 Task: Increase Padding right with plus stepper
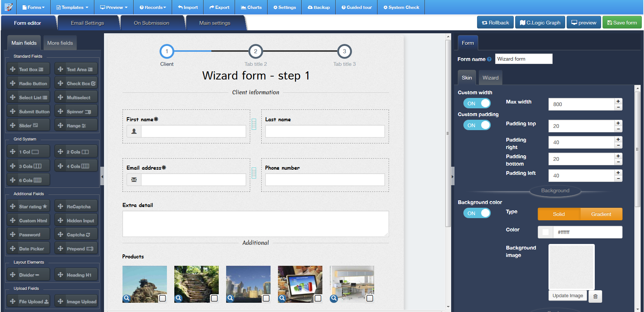pyautogui.click(x=618, y=139)
